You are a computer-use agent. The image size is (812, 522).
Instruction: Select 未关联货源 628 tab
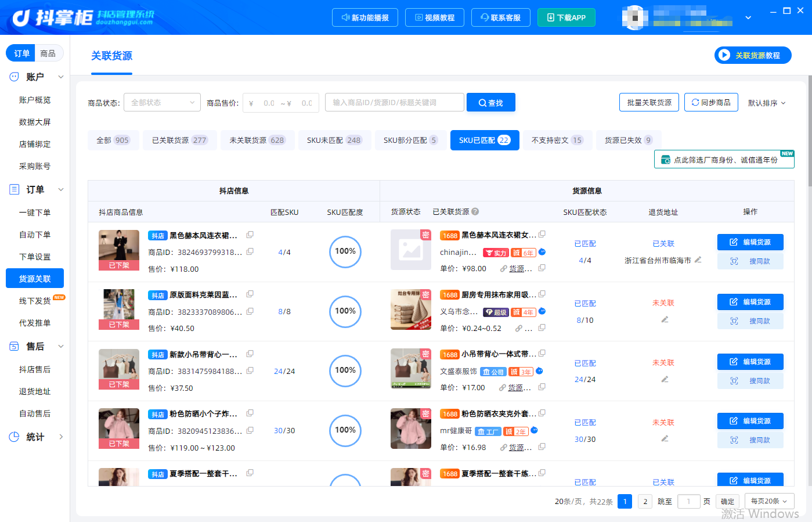[x=257, y=140]
